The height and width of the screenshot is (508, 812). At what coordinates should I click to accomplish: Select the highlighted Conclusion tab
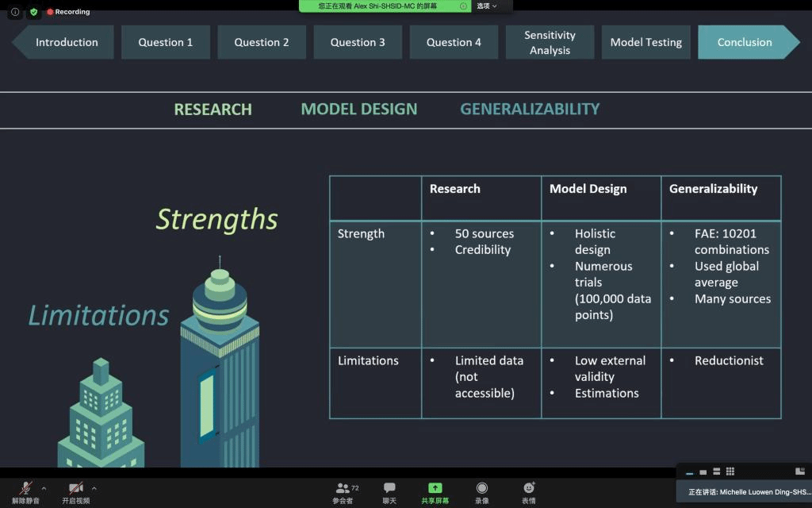pyautogui.click(x=749, y=42)
